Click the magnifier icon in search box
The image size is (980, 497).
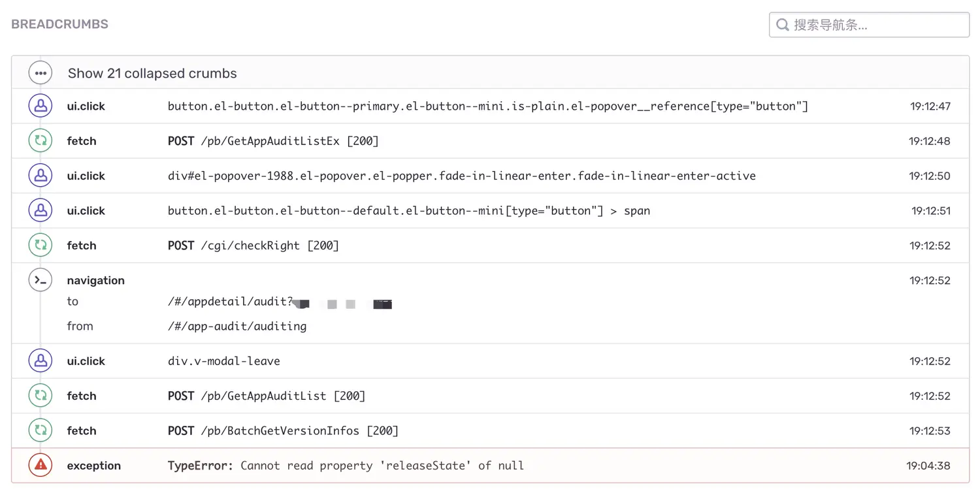782,25
